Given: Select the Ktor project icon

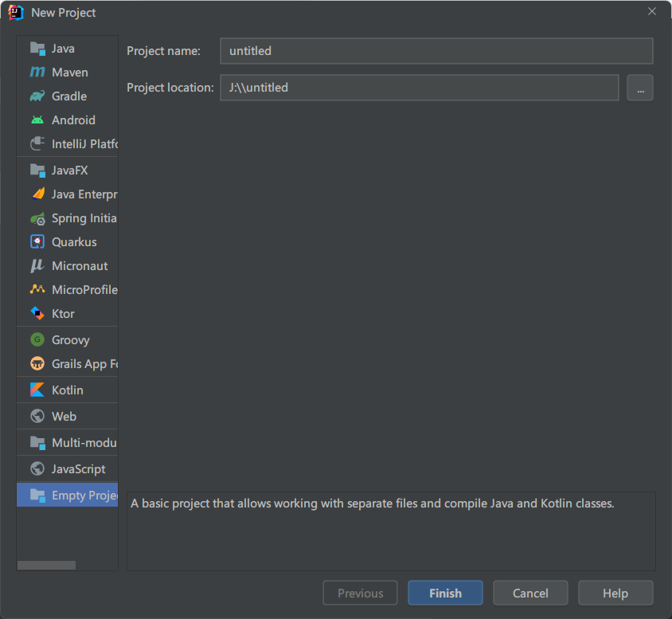Looking at the screenshot, I should (x=37, y=314).
